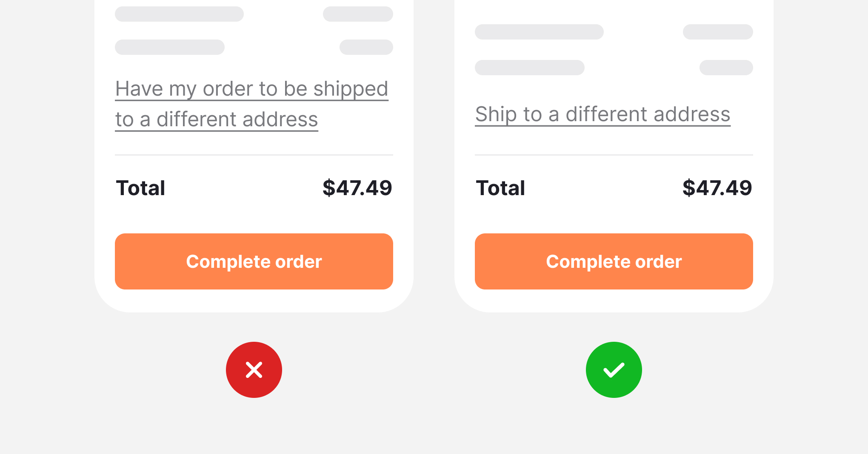Click right card's second-row left placeholder bar

[x=530, y=68]
